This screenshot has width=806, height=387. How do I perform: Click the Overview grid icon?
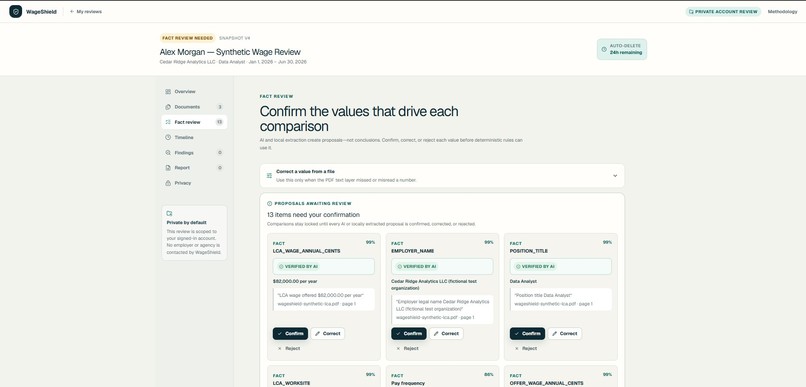point(168,91)
